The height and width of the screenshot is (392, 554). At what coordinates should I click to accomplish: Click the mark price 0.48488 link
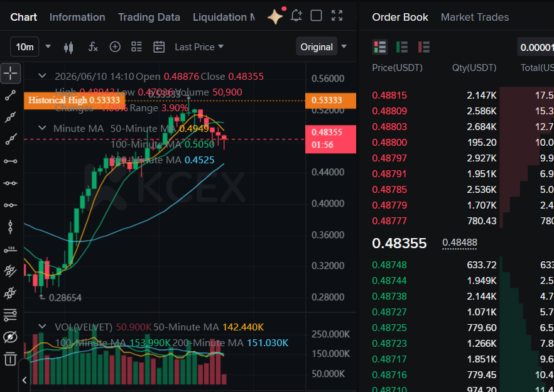(x=460, y=242)
